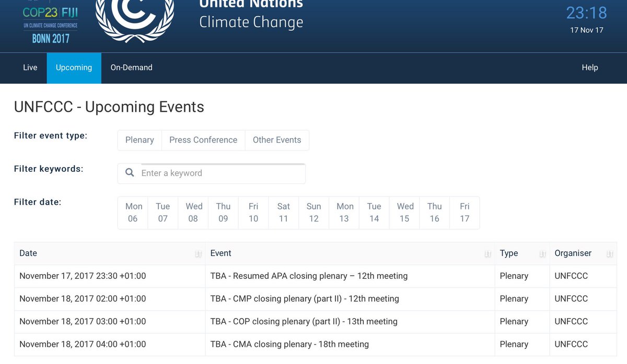Click date November 18, 2017 04:00 +01:00
Viewport: 627px width, 364px height.
83,344
